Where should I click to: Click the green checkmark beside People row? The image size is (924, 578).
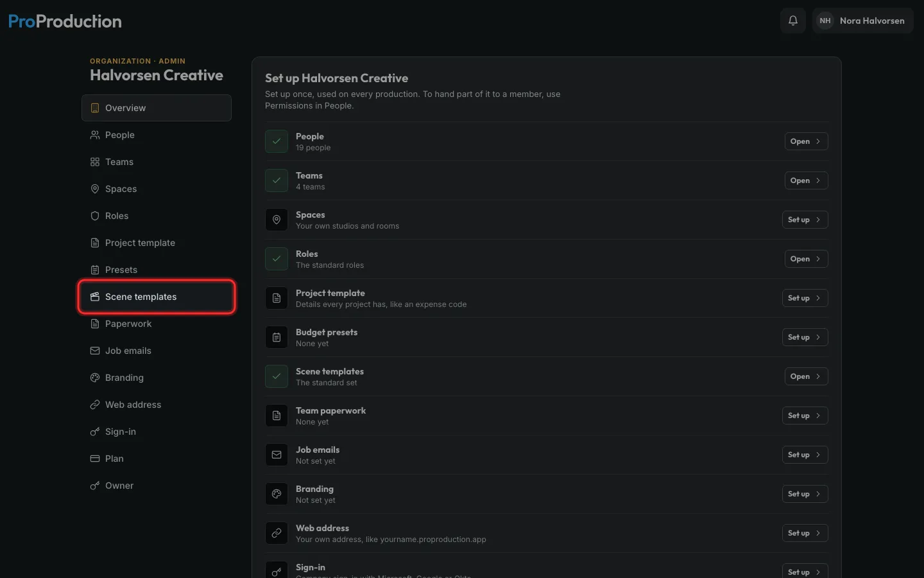[277, 141]
